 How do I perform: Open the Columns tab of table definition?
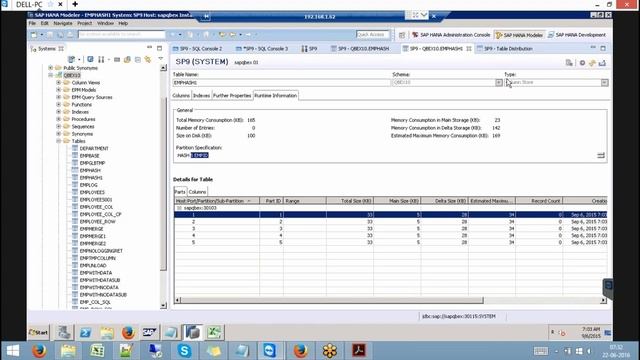pyautogui.click(x=181, y=96)
